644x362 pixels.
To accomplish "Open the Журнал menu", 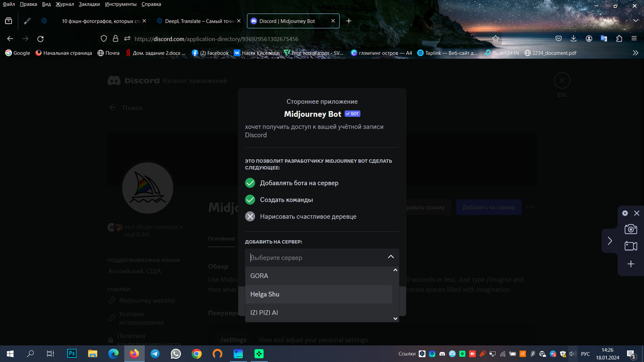I will pyautogui.click(x=65, y=4).
